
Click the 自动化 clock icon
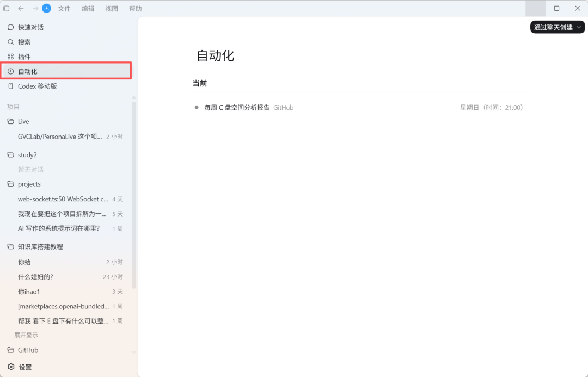point(10,71)
